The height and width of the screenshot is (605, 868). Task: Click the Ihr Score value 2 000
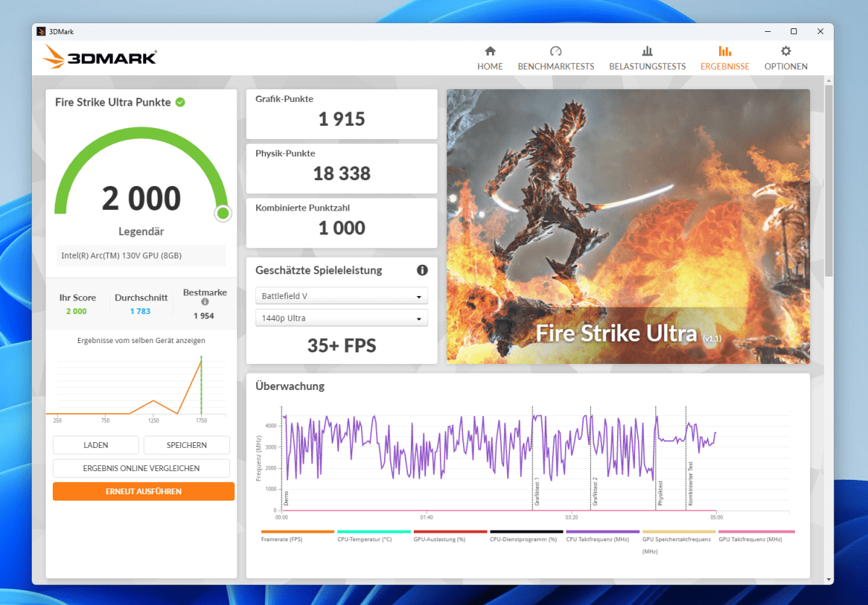click(x=76, y=311)
